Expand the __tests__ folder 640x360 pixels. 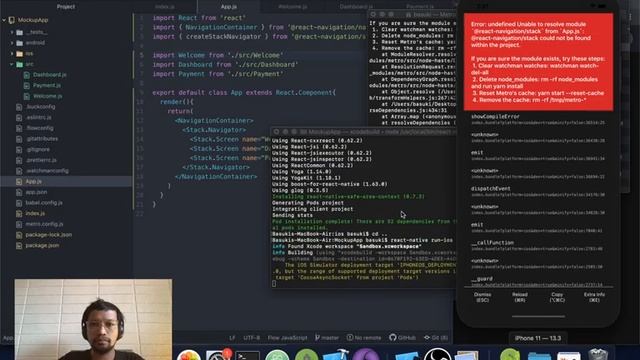click(x=12, y=32)
